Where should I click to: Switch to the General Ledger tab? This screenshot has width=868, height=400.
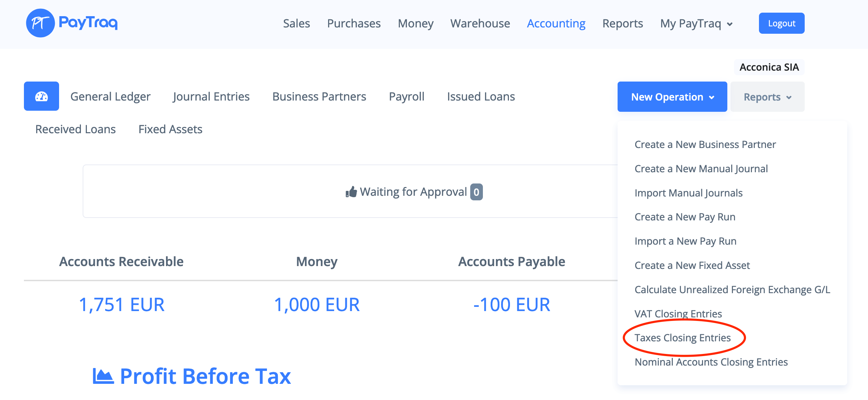point(110,96)
